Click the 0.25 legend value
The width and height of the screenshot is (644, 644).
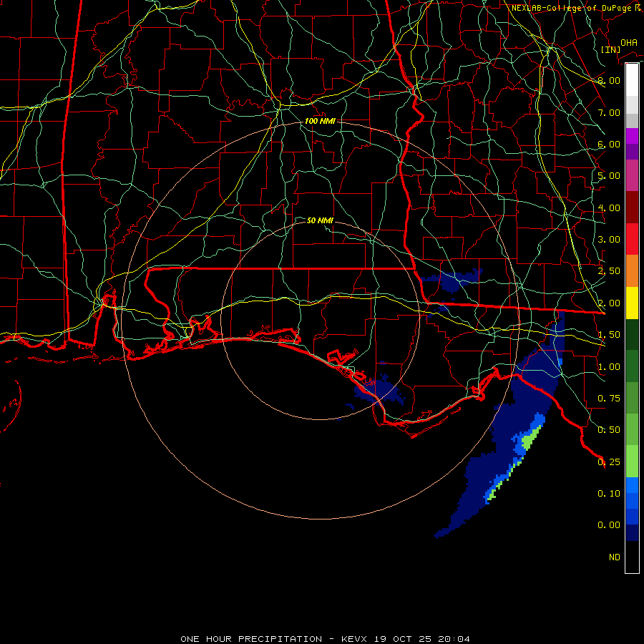609,462
